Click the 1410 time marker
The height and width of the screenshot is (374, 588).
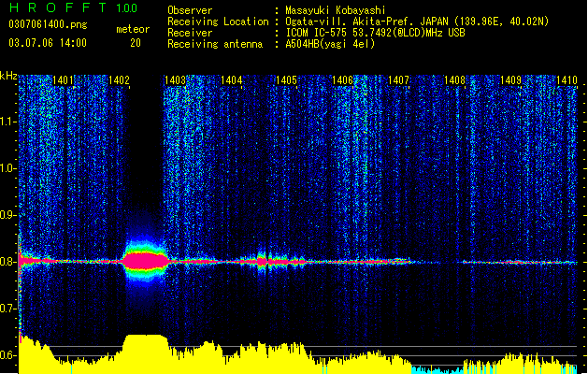coord(566,80)
